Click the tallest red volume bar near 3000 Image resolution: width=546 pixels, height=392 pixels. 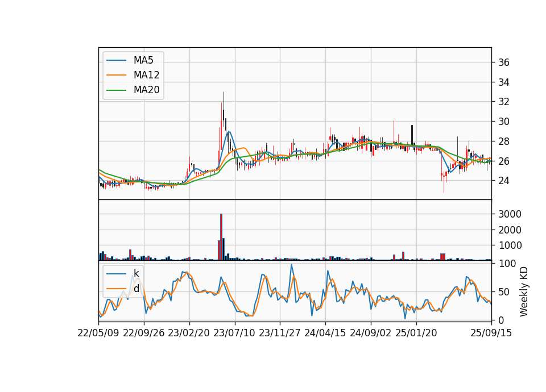[221, 237]
